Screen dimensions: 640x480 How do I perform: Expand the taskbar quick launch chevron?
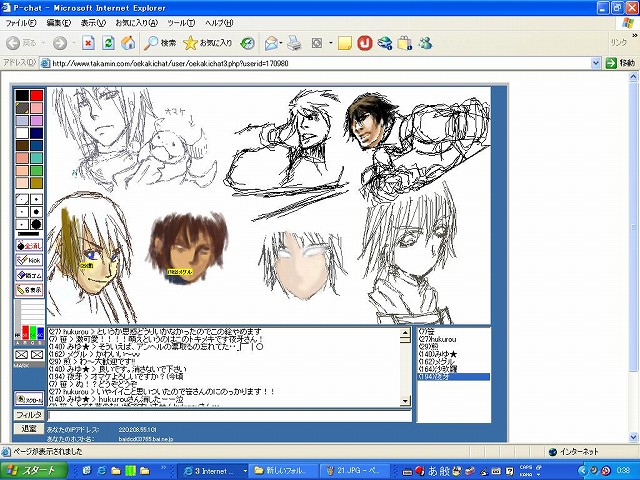(164, 467)
